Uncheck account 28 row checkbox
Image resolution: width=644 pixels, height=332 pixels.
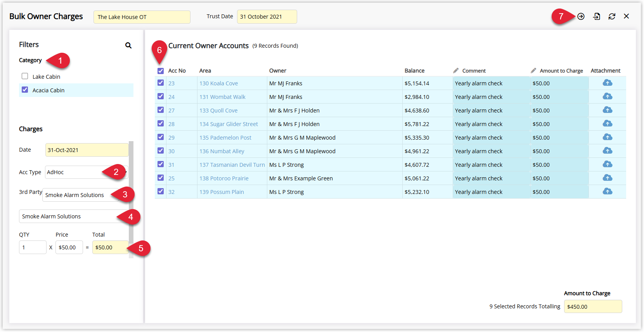point(161,123)
